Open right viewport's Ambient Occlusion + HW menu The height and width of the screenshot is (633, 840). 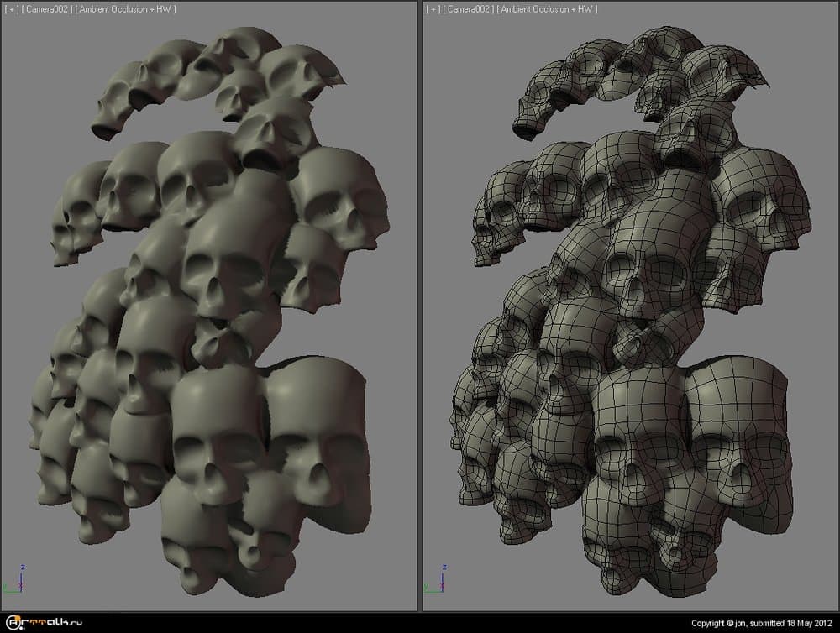coord(547,8)
